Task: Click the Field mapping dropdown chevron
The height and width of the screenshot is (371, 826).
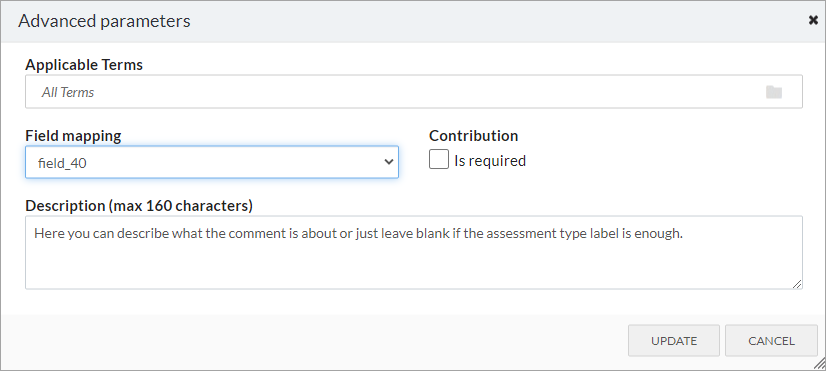Action: 389,162
